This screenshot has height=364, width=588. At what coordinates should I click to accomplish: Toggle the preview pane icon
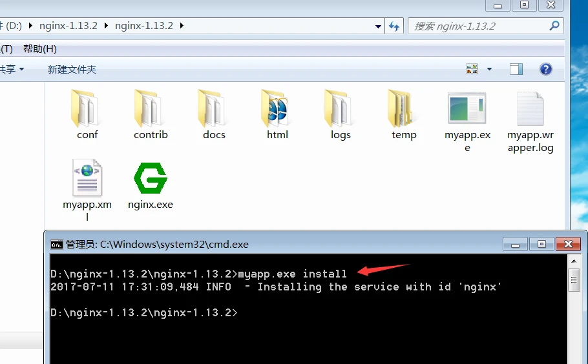516,69
